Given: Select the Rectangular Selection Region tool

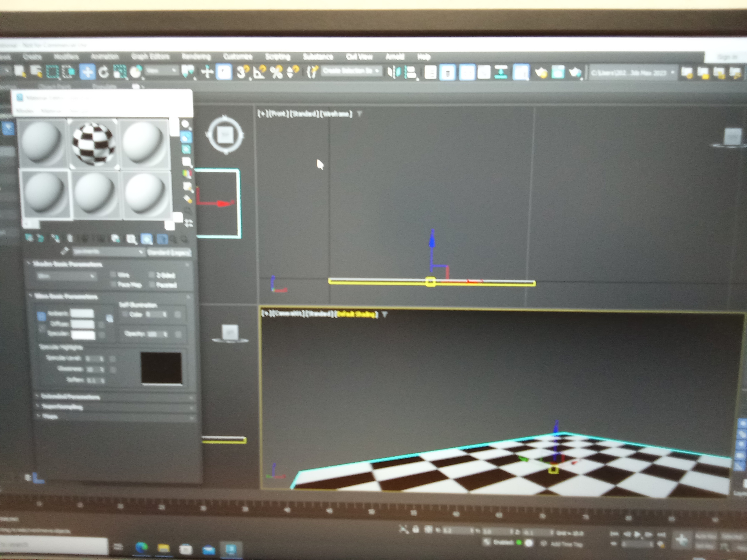Looking at the screenshot, I should (52, 72).
